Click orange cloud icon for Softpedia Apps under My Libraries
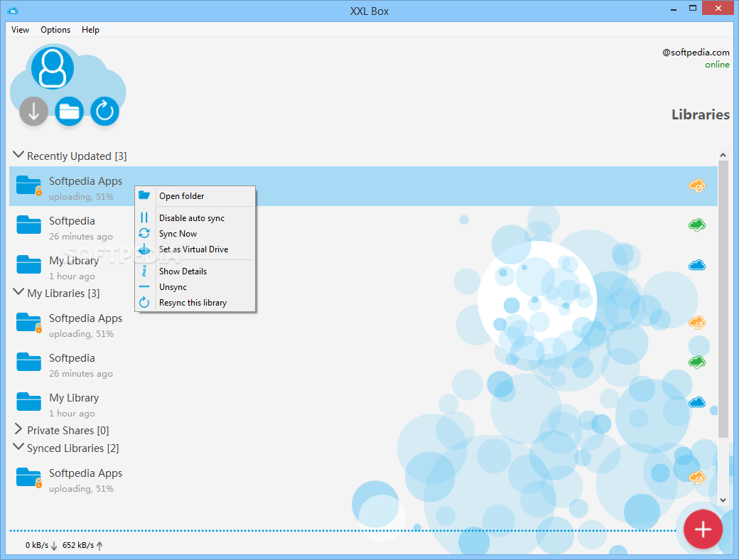Screen dimensions: 739x560 [697, 323]
